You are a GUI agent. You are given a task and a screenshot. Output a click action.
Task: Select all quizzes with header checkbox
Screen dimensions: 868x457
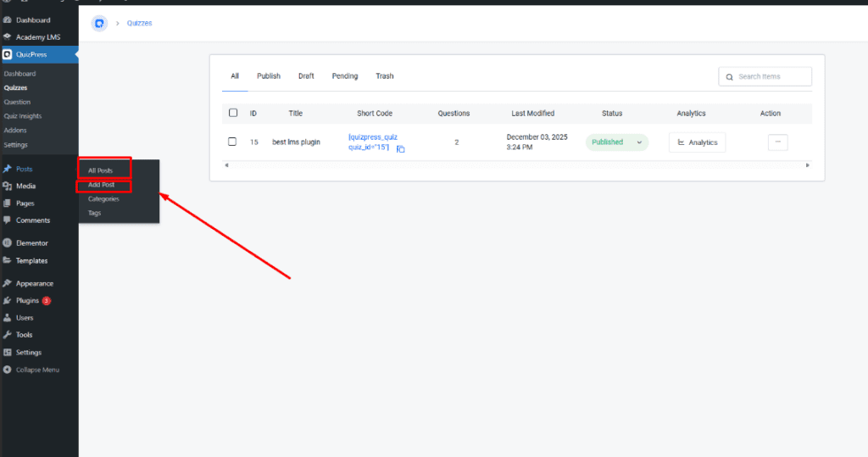[233, 113]
